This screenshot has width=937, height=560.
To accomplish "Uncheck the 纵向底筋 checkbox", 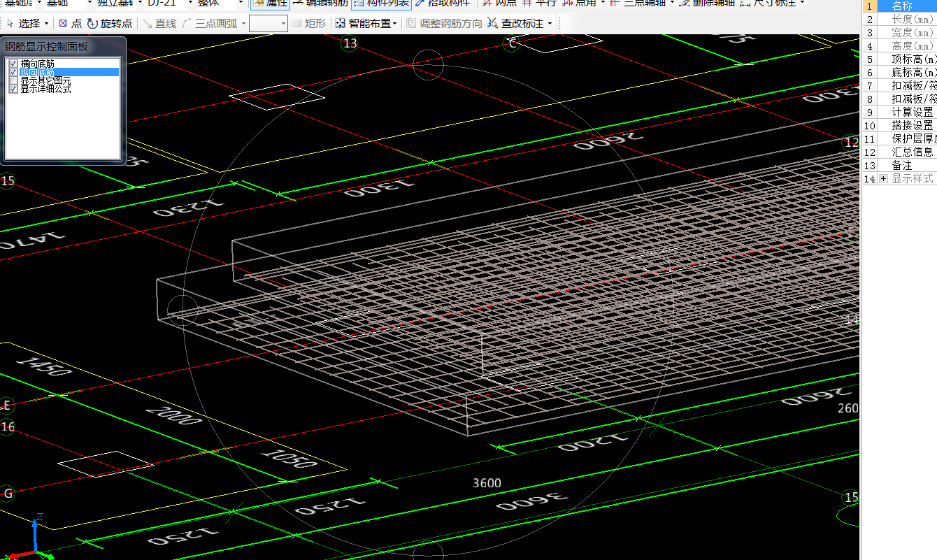I will [13, 72].
